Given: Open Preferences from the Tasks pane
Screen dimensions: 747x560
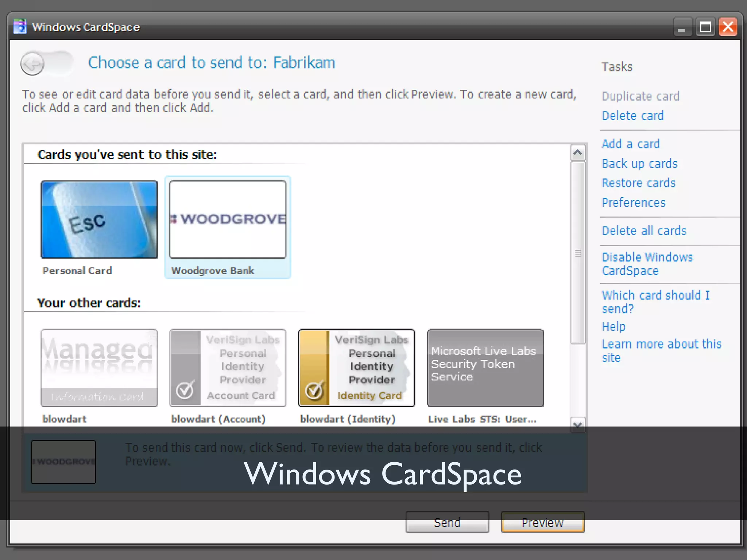Looking at the screenshot, I should [x=634, y=203].
